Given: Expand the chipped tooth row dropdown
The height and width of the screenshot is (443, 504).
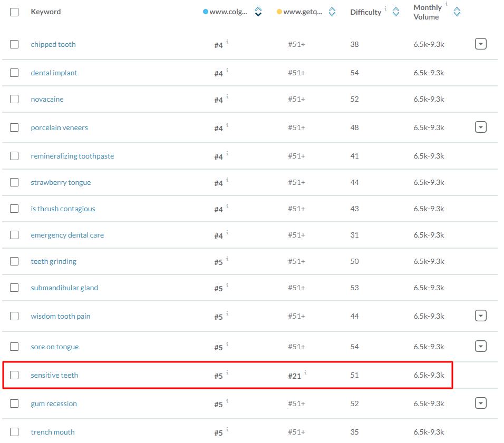Looking at the screenshot, I should tap(480, 44).
